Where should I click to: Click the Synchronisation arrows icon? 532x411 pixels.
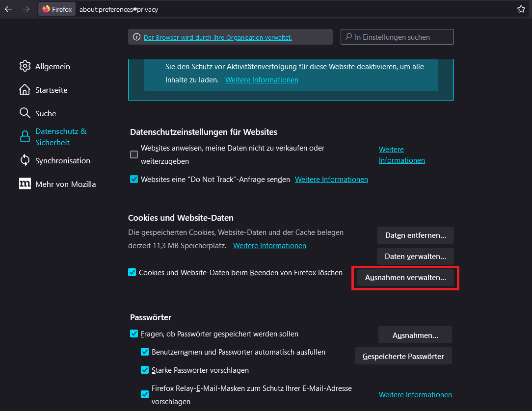pos(25,160)
